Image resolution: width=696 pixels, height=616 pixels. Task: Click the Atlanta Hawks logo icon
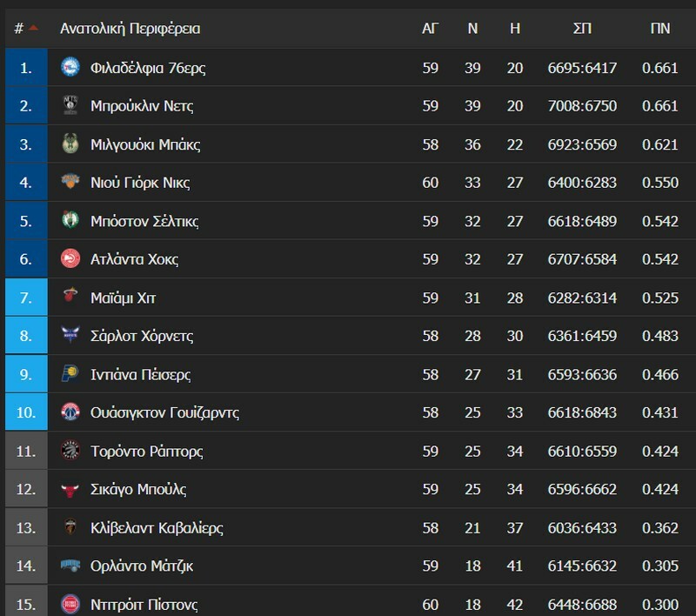point(70,258)
